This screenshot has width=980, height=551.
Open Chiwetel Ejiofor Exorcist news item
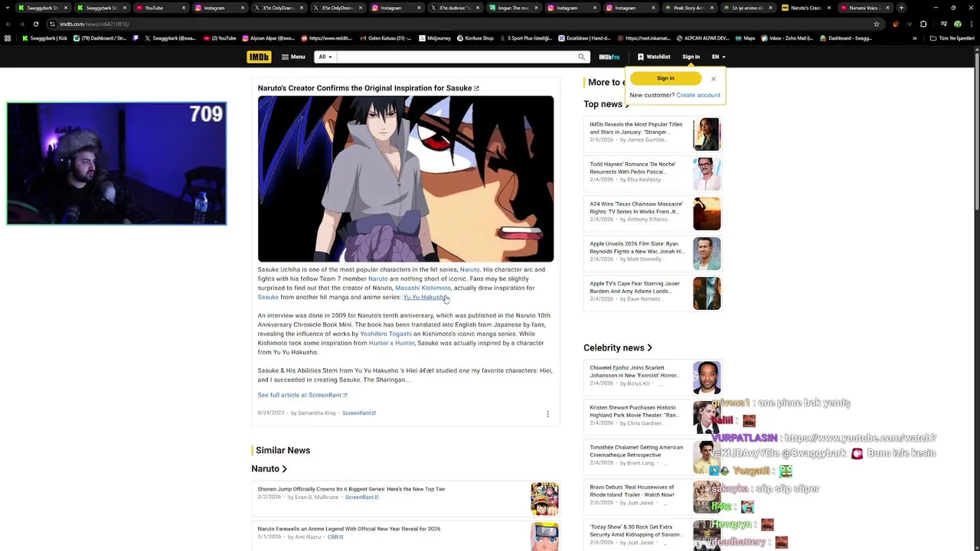click(x=635, y=371)
